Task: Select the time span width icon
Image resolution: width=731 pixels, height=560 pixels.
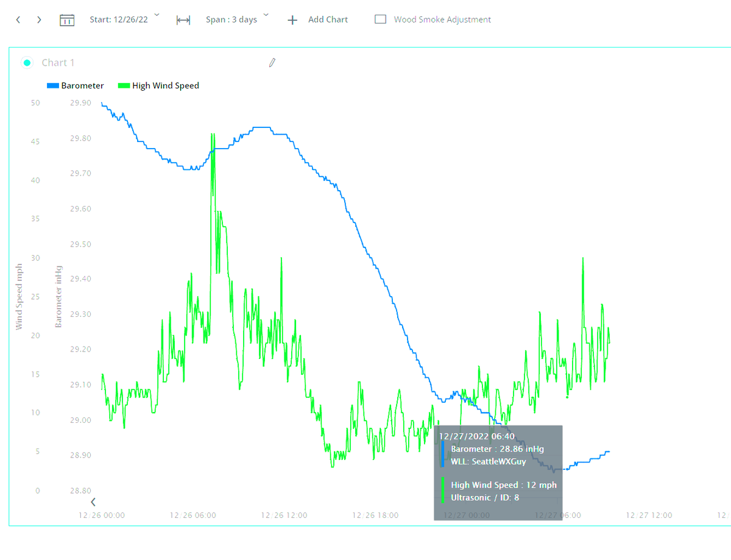Action: click(x=182, y=19)
